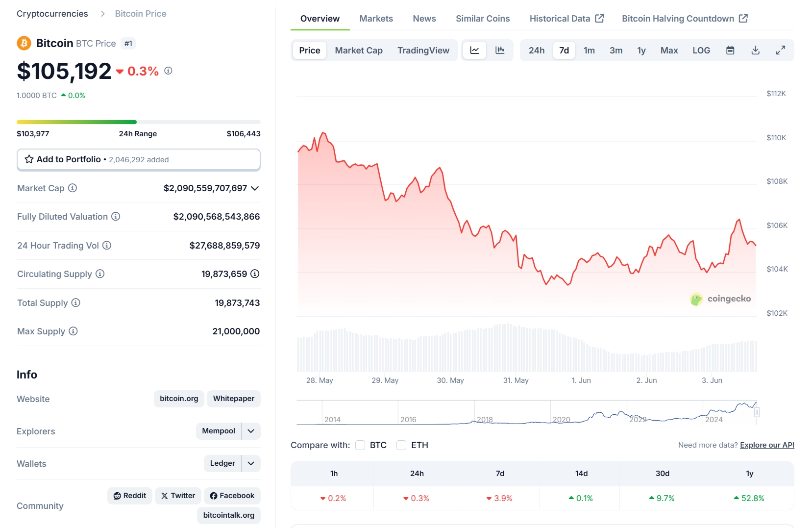Select the Max time range
812x528 pixels.
(x=669, y=50)
